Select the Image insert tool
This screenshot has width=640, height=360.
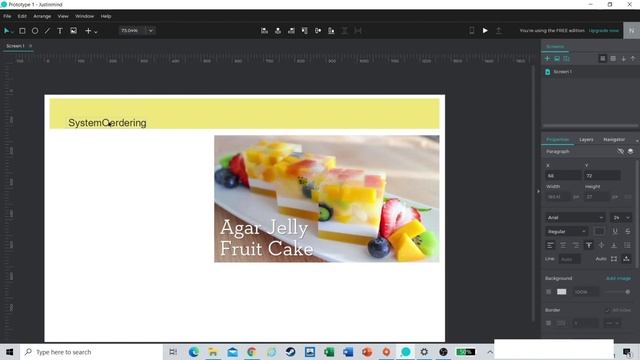(73, 31)
